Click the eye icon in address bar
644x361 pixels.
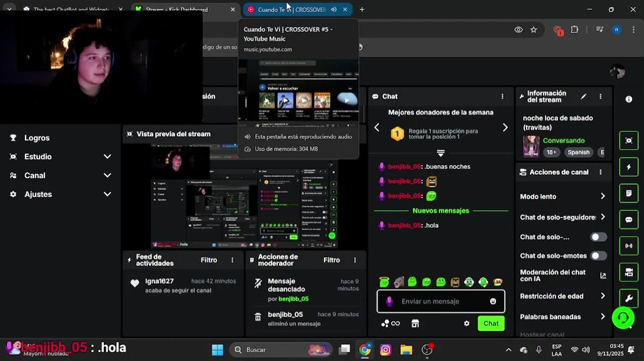pyautogui.click(x=519, y=30)
